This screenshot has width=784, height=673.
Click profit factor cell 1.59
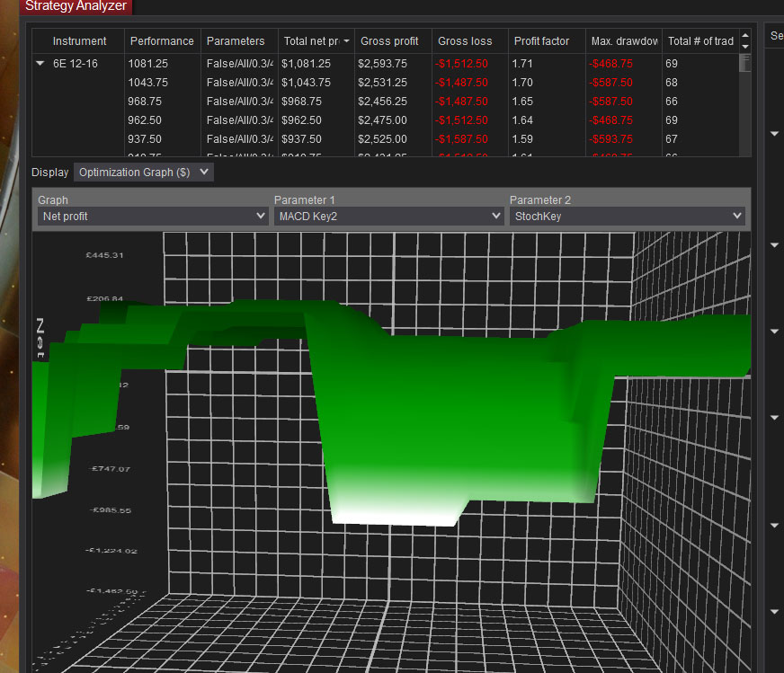tap(522, 139)
